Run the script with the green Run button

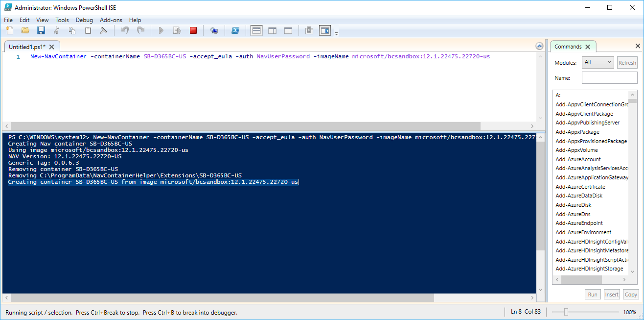[x=161, y=30]
